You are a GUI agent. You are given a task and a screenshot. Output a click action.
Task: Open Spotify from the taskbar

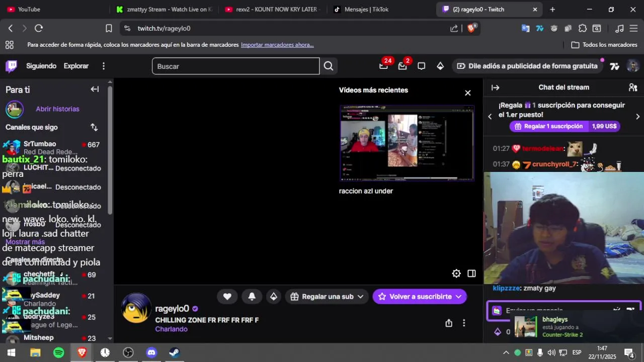58,352
